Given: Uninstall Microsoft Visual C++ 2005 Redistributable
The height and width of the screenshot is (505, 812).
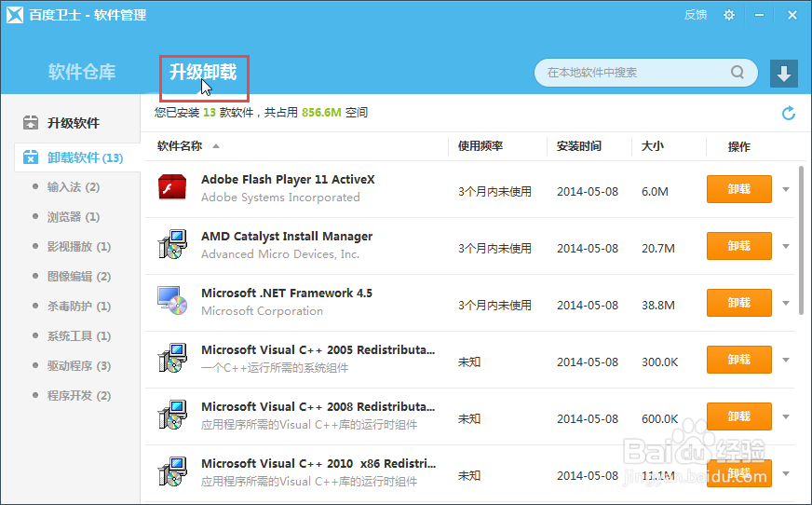Looking at the screenshot, I should [x=739, y=360].
